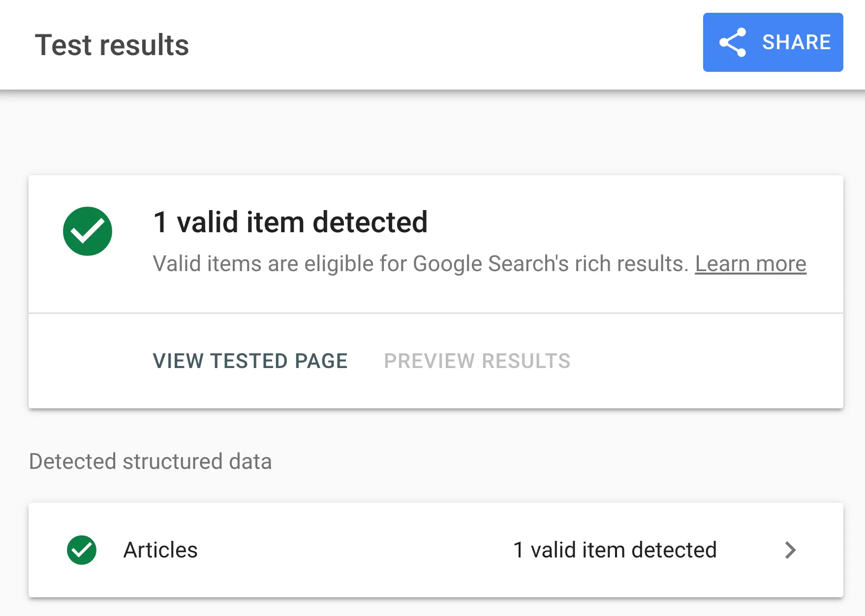This screenshot has width=865, height=616.
Task: Select the Articles label in structured data
Action: click(x=160, y=550)
